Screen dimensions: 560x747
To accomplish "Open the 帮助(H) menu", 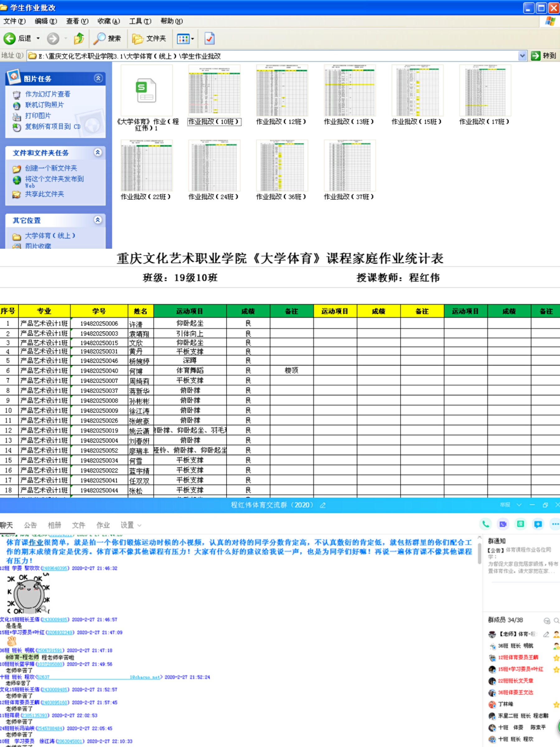I will 171,21.
